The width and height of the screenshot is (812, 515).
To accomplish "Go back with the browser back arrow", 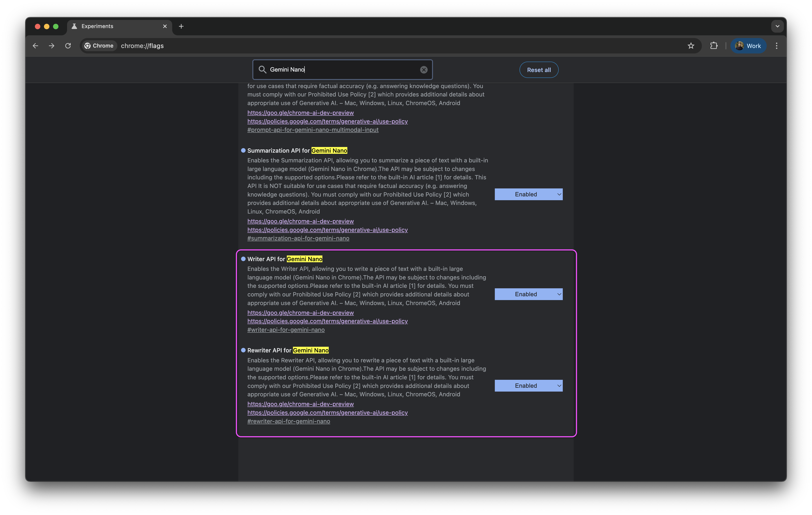I will click(35, 46).
